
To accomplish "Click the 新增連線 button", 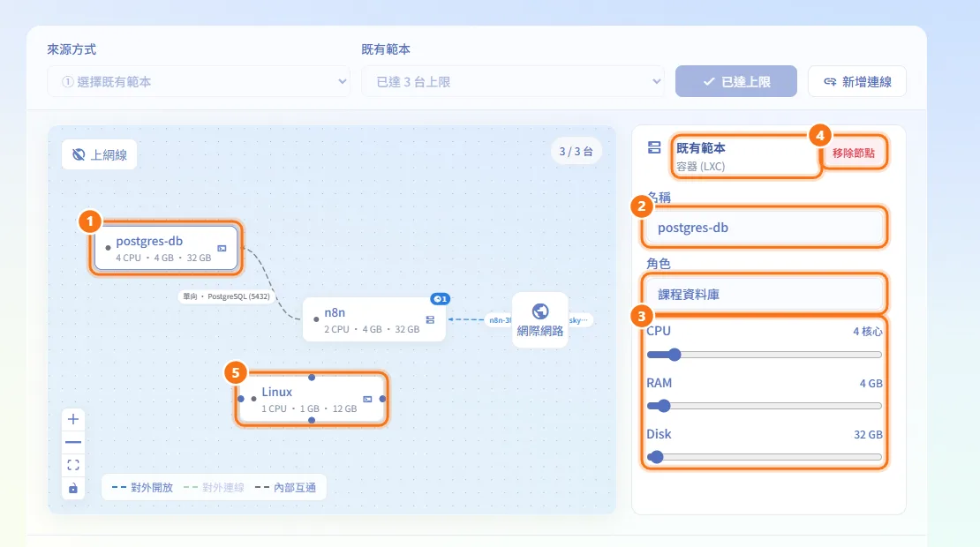I will click(x=857, y=82).
